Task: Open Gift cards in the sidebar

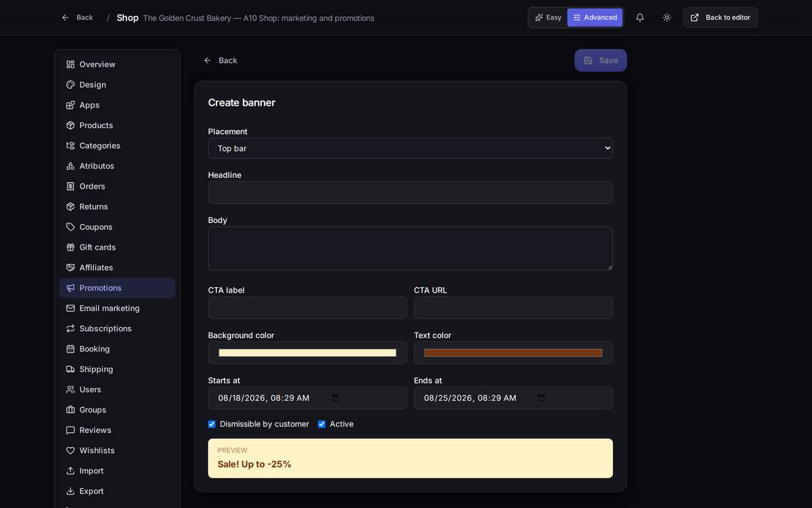Action: [117, 247]
